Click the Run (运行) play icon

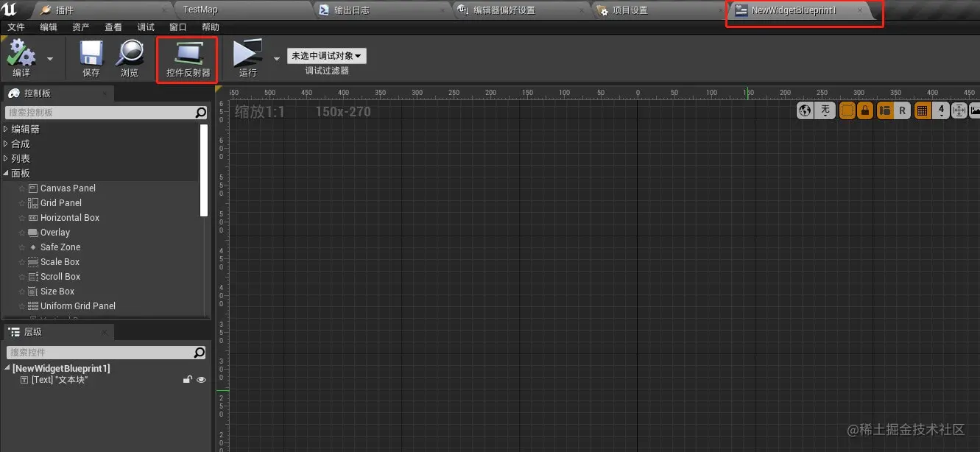click(247, 53)
